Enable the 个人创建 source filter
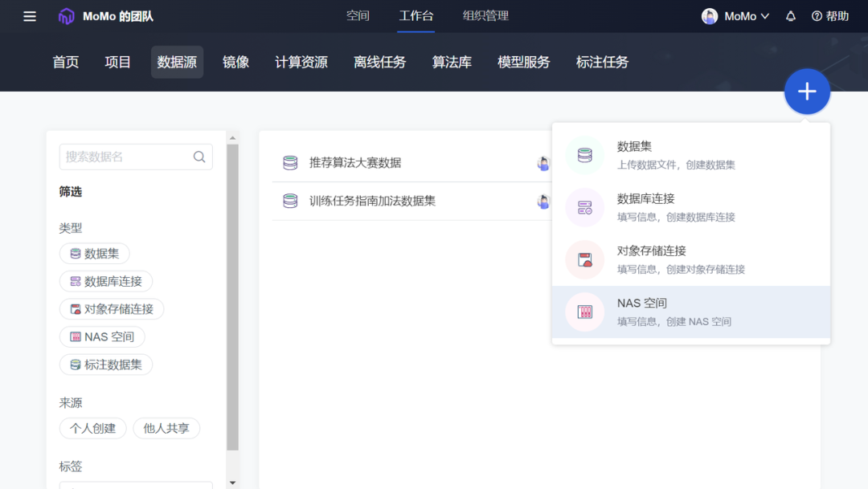Screen dimensions: 868x489 [x=92, y=428]
